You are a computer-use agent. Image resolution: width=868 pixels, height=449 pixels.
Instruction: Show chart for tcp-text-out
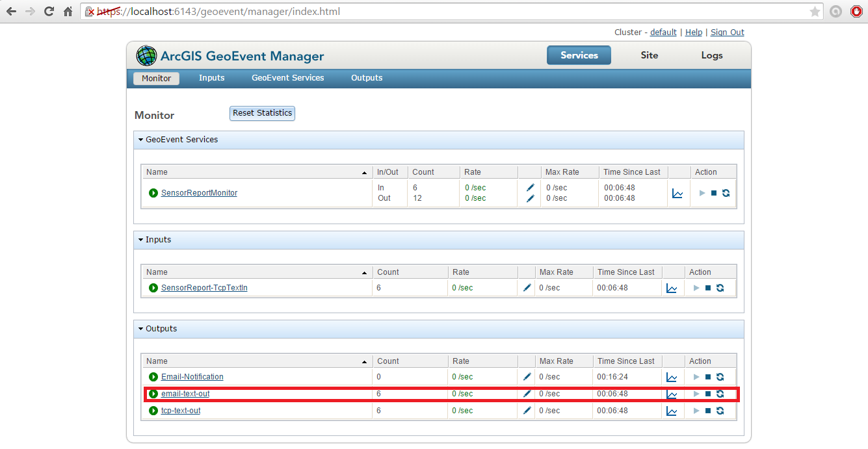tap(672, 411)
